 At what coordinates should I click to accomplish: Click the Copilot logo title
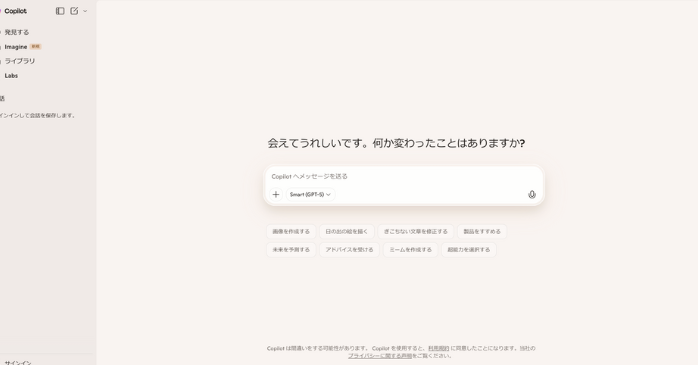[15, 11]
